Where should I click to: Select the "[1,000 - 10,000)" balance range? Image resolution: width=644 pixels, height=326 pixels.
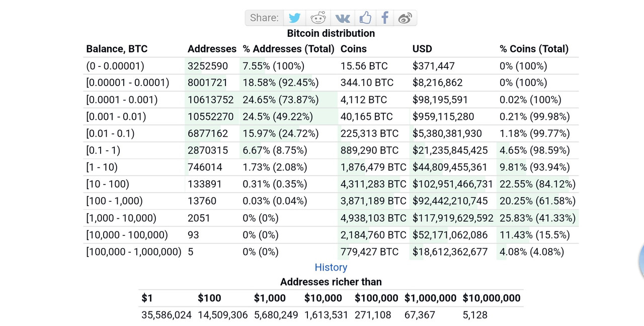[121, 218]
